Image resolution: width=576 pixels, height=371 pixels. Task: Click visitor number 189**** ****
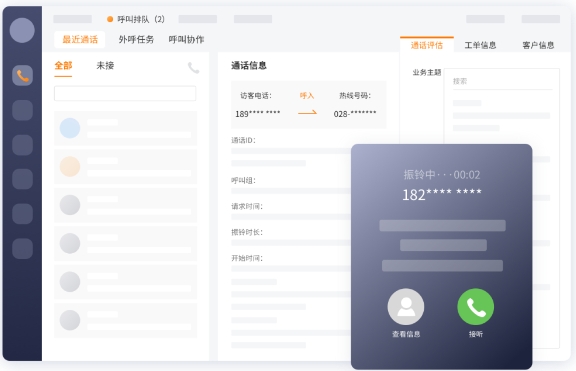(x=258, y=114)
